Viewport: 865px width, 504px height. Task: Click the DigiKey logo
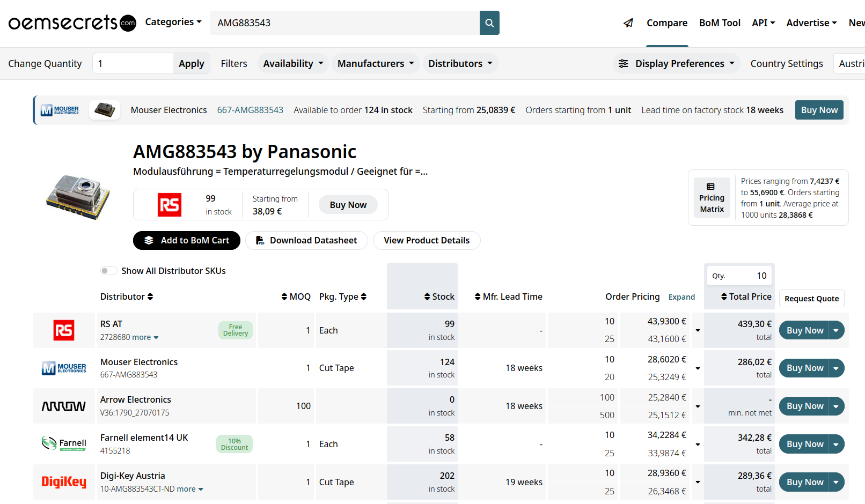[x=64, y=481]
